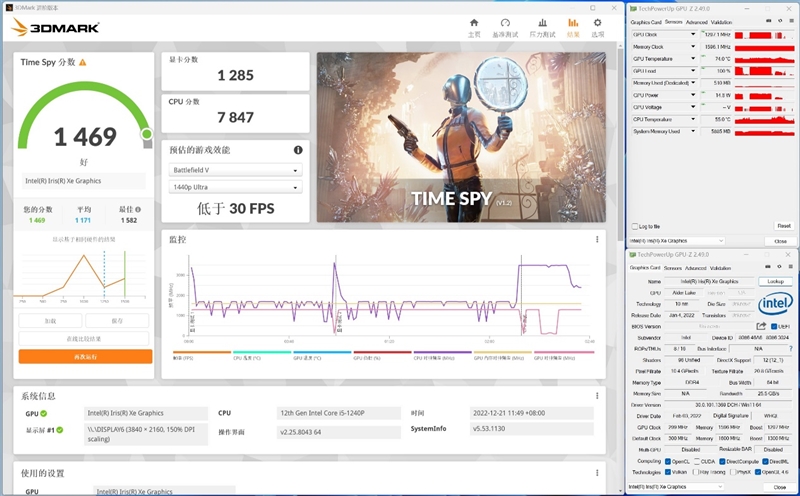
Task: Click camera icon in GPU-Z Graphics Card window
Action: click(x=768, y=267)
